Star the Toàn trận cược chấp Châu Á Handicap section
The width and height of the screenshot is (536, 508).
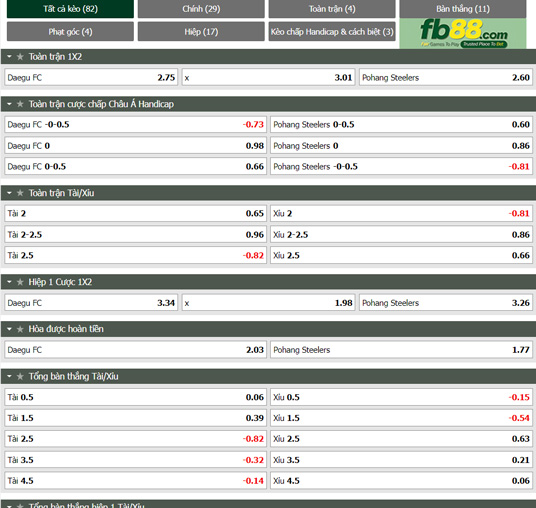pos(20,104)
